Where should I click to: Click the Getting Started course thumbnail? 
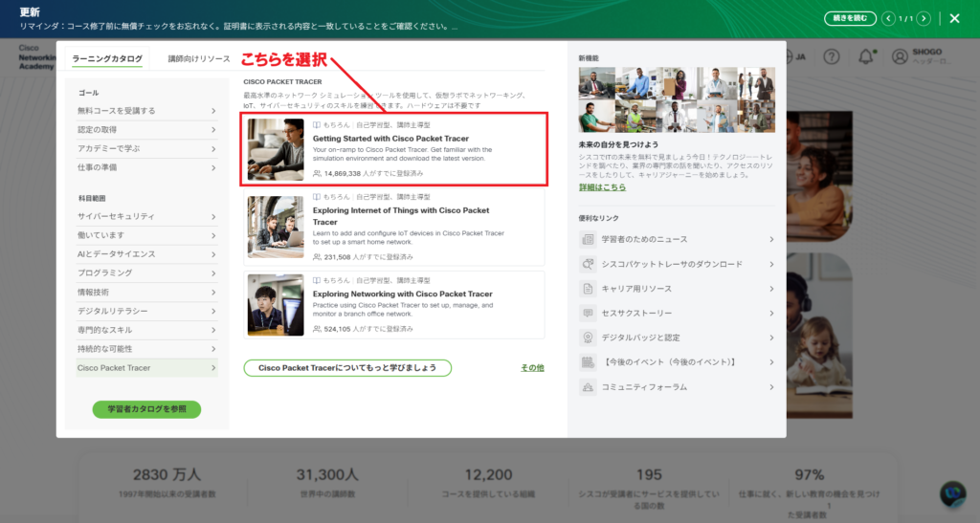point(276,150)
